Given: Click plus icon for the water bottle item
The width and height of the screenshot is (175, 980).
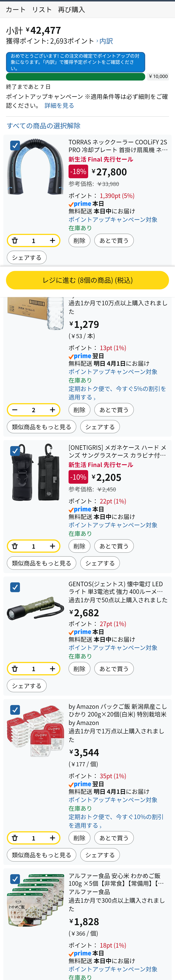Looking at the screenshot, I should tap(52, 410).
